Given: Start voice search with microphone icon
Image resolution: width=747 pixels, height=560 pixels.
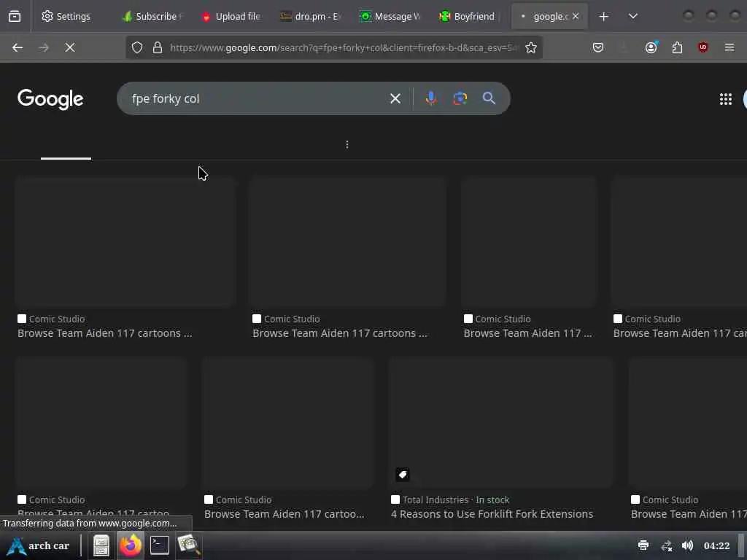Looking at the screenshot, I should 431,98.
